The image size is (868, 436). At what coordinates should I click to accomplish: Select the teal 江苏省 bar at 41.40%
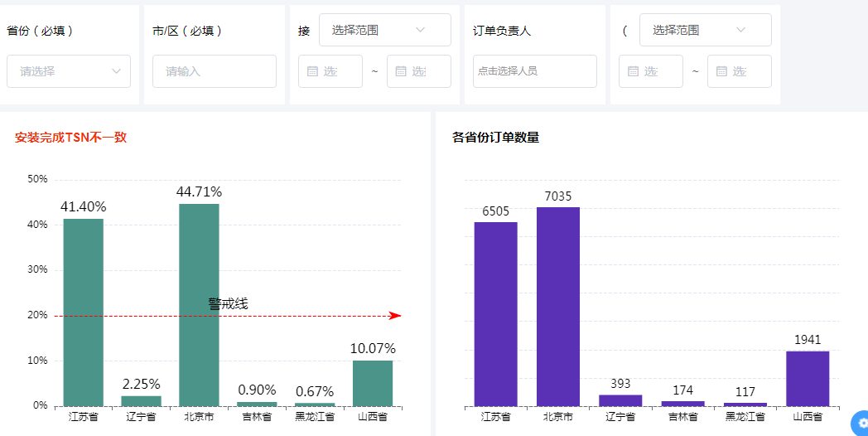click(83, 312)
